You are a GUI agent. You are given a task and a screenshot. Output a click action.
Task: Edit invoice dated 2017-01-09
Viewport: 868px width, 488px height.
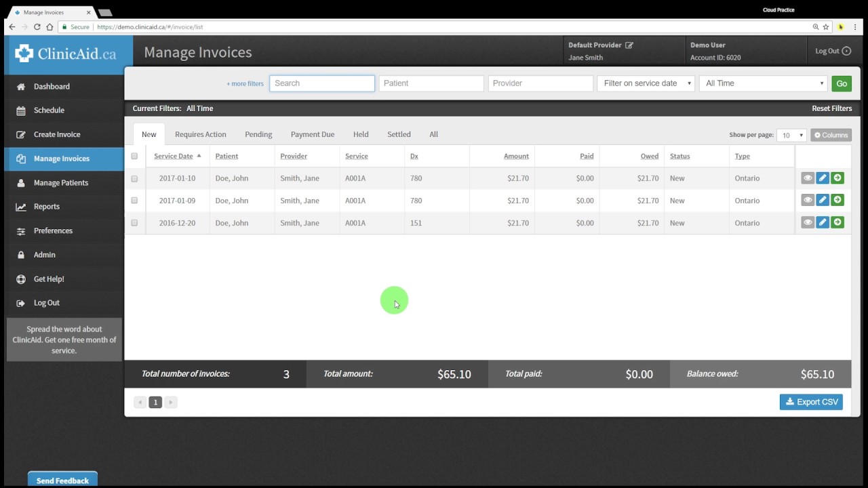tap(823, 200)
